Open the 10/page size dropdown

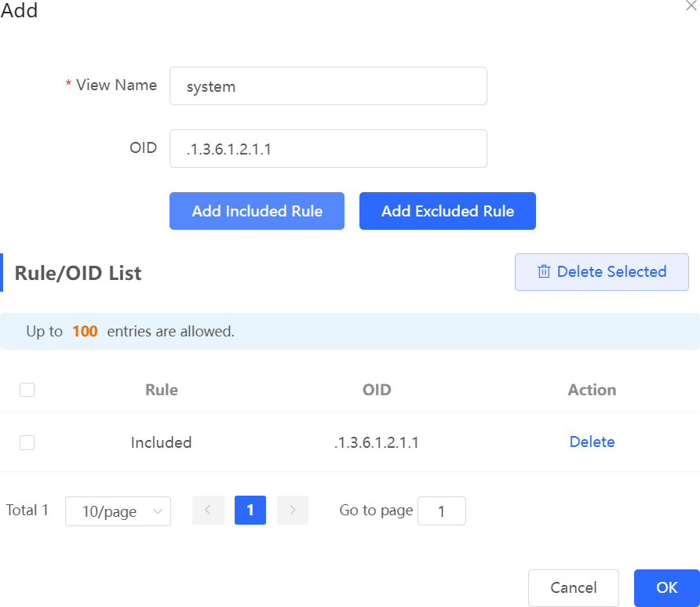coord(118,511)
